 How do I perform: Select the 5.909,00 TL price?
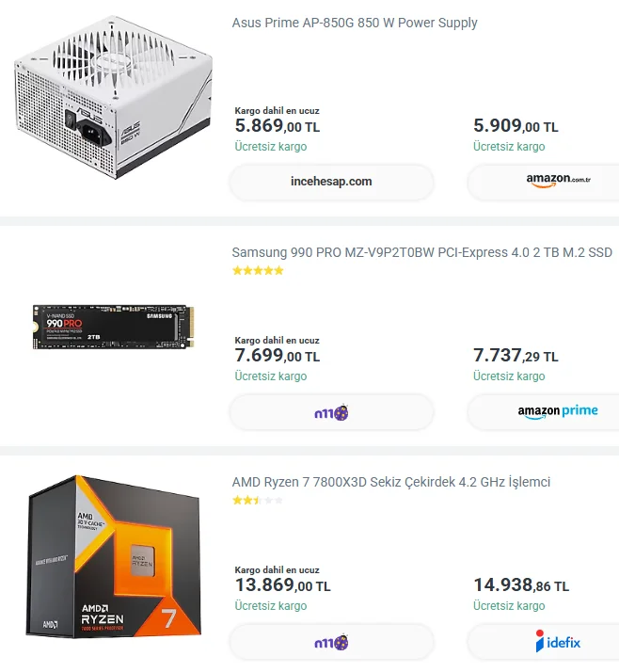(516, 126)
